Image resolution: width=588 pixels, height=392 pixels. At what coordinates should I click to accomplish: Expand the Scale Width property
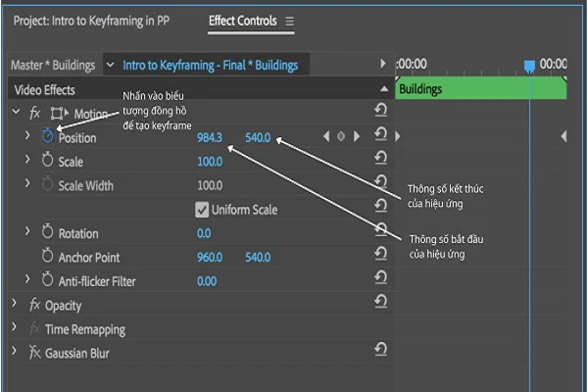tap(27, 183)
